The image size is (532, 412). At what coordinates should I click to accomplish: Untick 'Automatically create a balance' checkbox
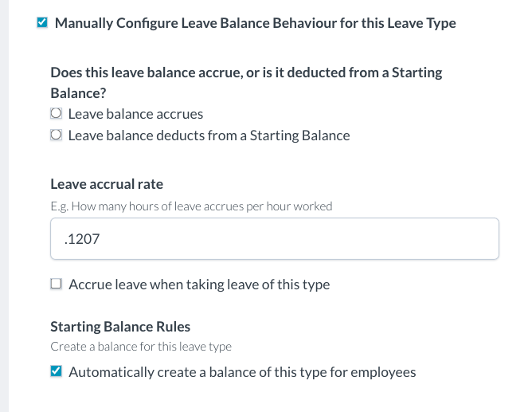click(56, 371)
